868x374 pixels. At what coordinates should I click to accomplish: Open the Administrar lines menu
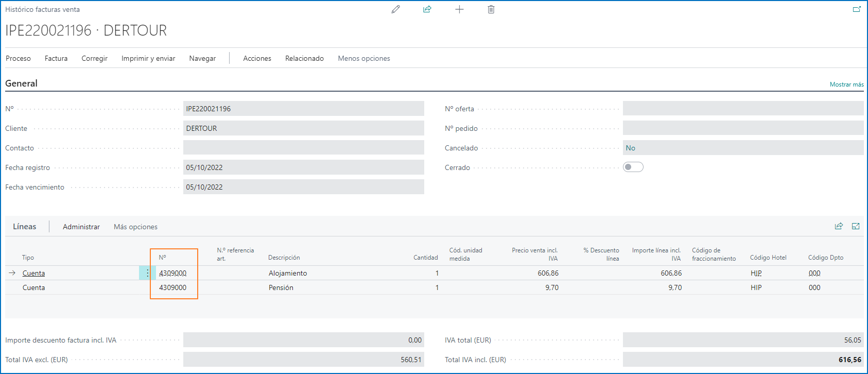81,227
